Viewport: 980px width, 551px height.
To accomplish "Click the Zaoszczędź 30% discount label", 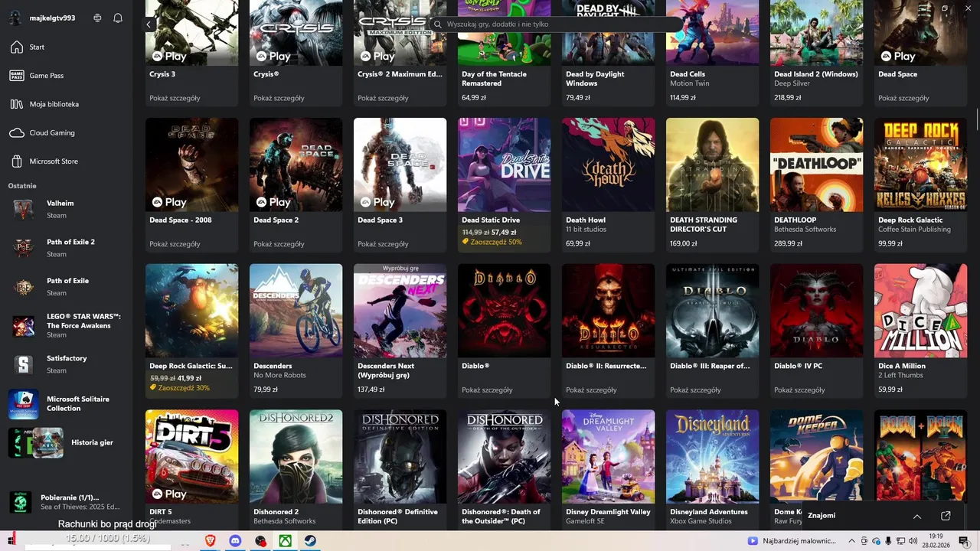I will [x=180, y=388].
